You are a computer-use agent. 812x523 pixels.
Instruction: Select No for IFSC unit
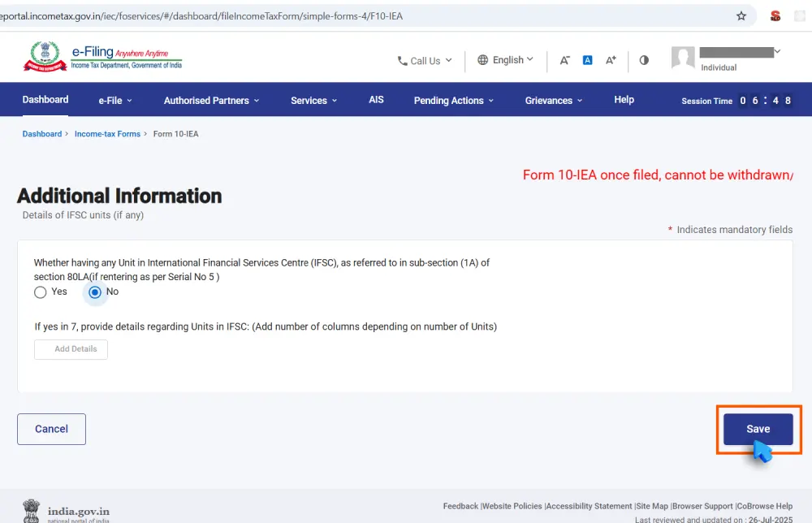(x=95, y=292)
